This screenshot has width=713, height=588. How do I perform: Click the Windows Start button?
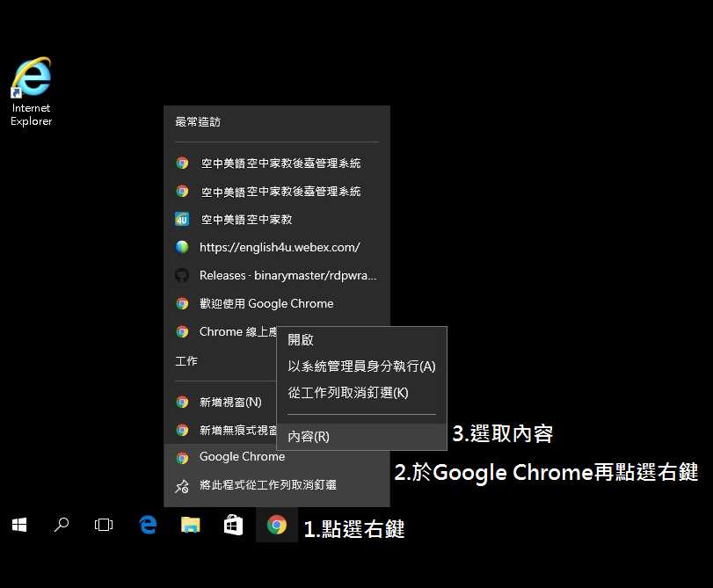tap(19, 525)
